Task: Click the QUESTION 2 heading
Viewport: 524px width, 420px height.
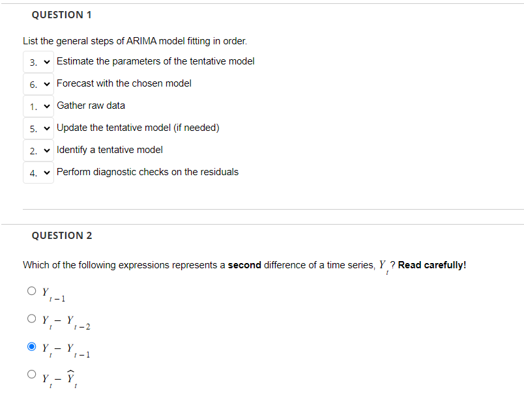Action: click(61, 235)
